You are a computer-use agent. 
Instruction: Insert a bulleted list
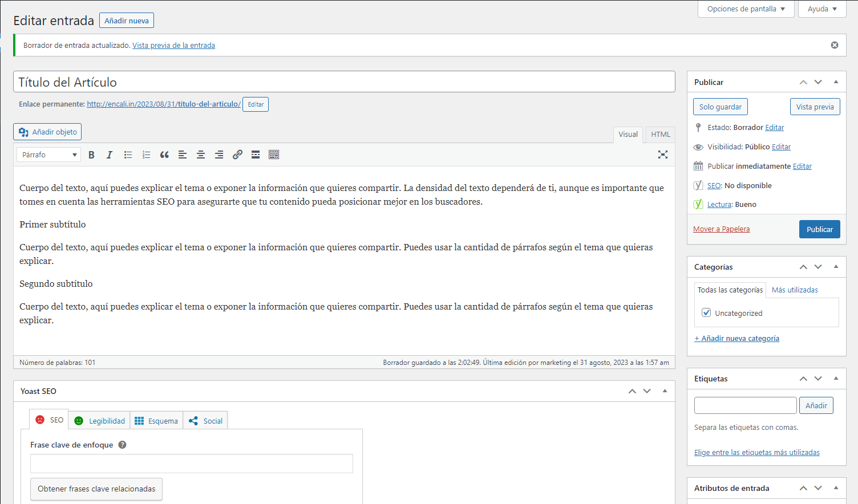[128, 155]
